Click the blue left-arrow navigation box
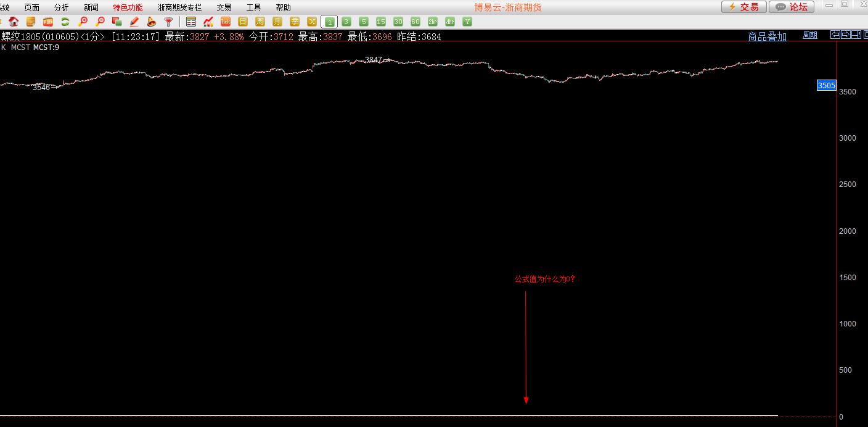The width and height of the screenshot is (868, 427). [x=835, y=35]
